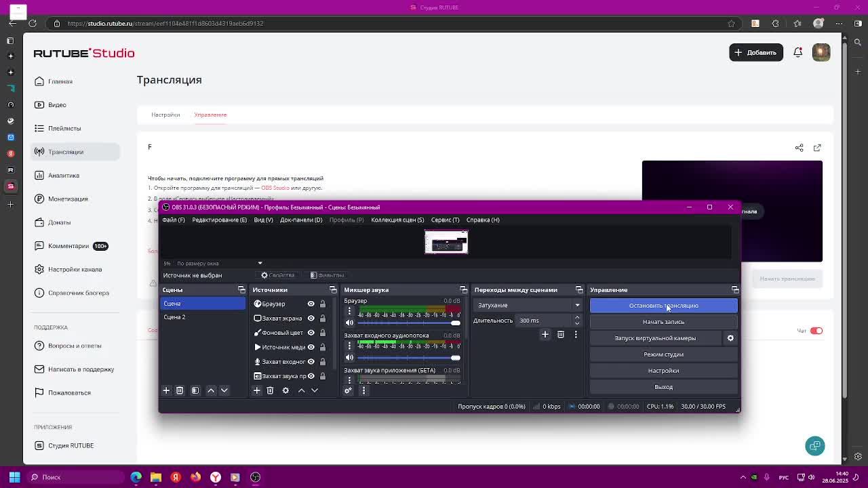Screen dimensions: 868x488
Task: Open Windows Start menu
Action: pos(14,477)
